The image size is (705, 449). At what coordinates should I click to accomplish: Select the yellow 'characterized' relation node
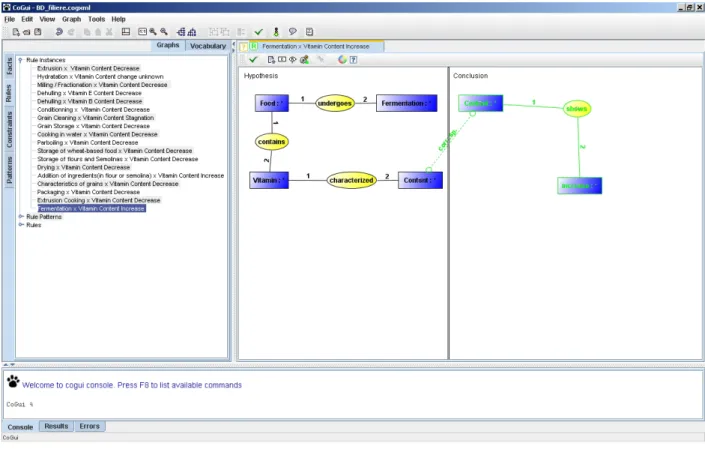[351, 180]
